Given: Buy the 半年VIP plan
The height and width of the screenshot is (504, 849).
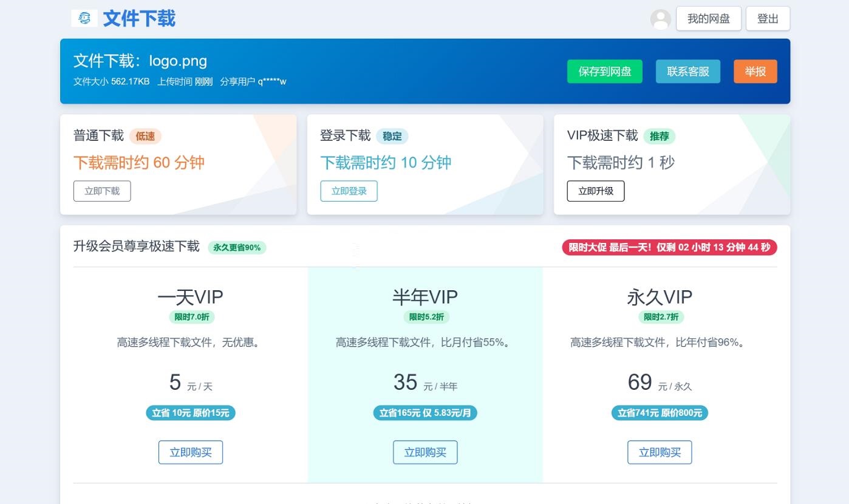Looking at the screenshot, I should [425, 452].
